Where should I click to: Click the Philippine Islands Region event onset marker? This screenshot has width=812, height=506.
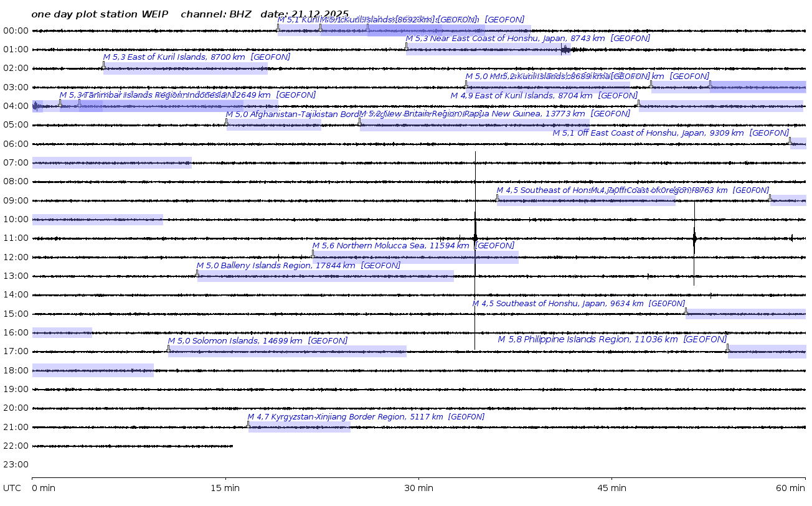point(727,348)
